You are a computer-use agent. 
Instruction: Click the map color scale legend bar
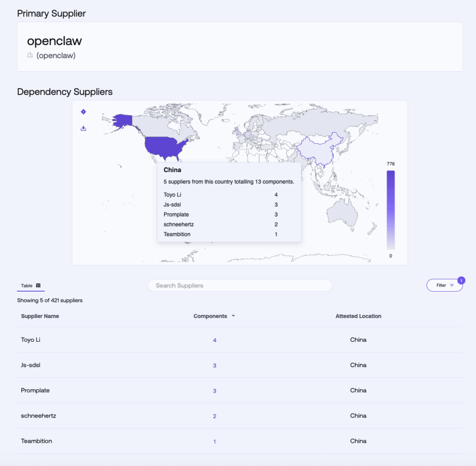390,210
